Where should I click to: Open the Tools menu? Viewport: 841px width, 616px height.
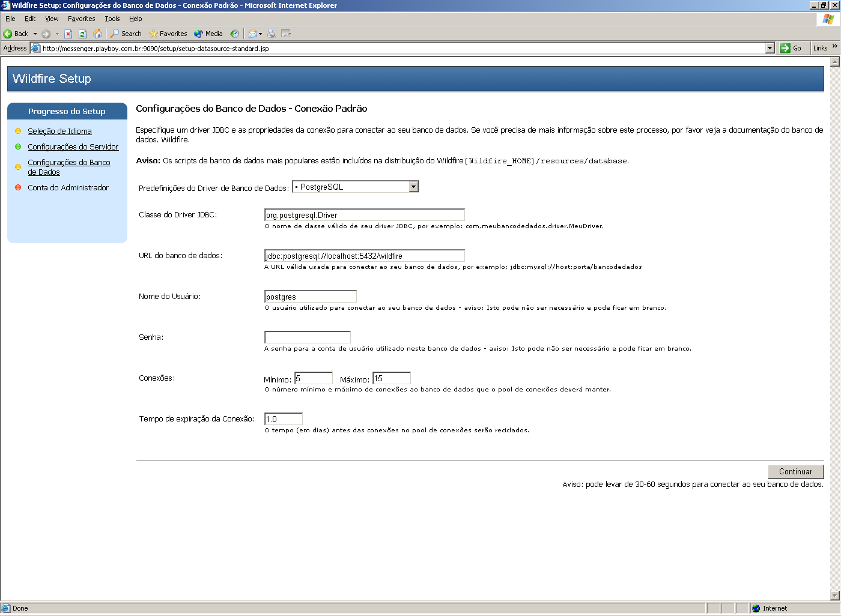tap(112, 19)
